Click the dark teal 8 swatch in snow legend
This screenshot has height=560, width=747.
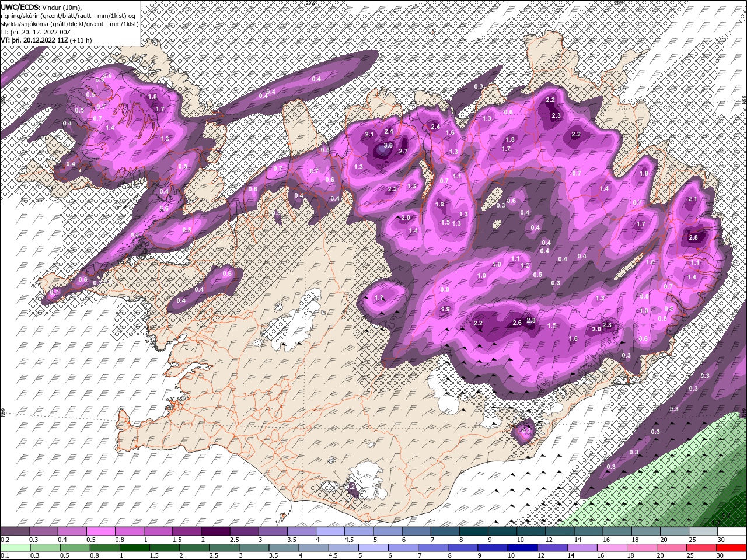tap(474, 531)
